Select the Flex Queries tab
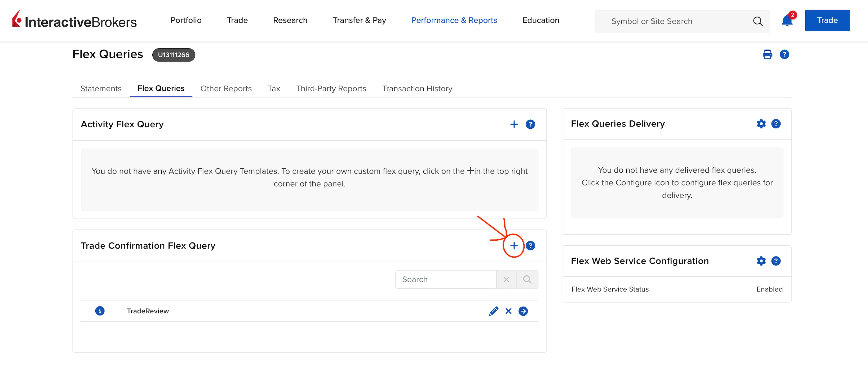 click(161, 88)
